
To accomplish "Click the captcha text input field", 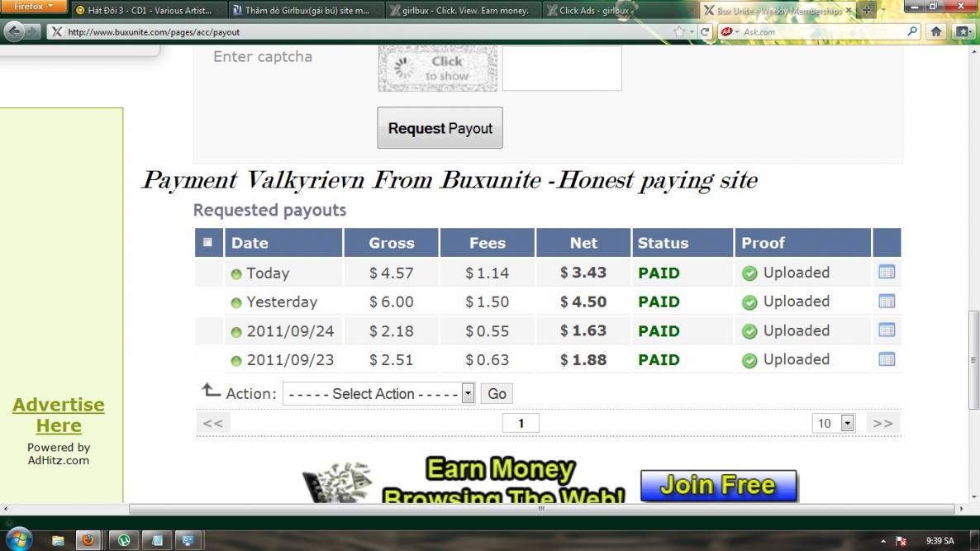I will point(562,68).
